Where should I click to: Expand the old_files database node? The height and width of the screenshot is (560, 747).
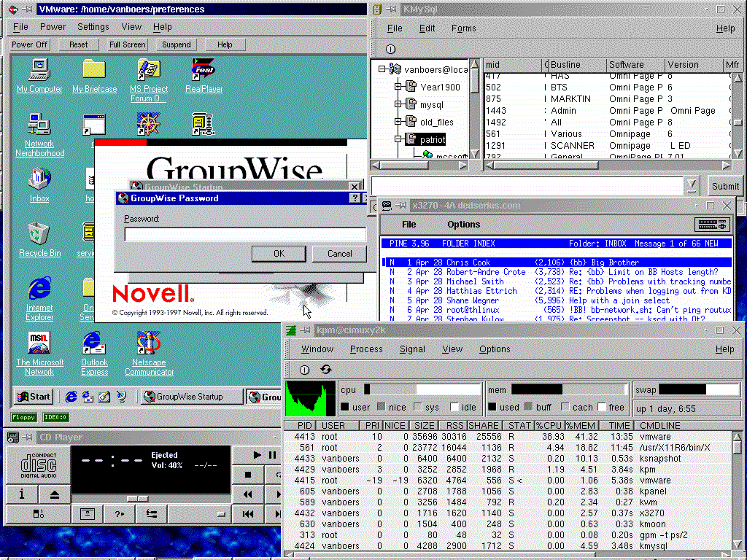(x=398, y=122)
